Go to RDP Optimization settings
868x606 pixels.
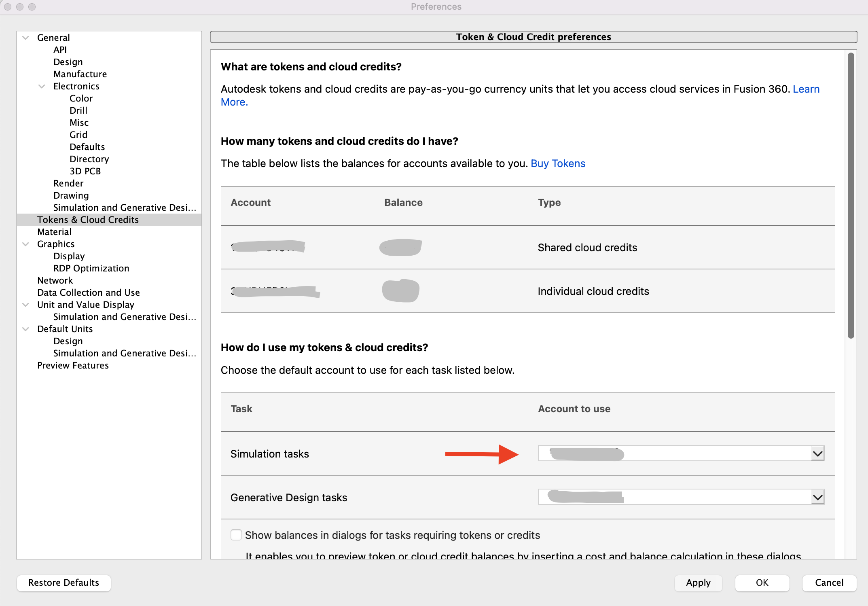[91, 268]
